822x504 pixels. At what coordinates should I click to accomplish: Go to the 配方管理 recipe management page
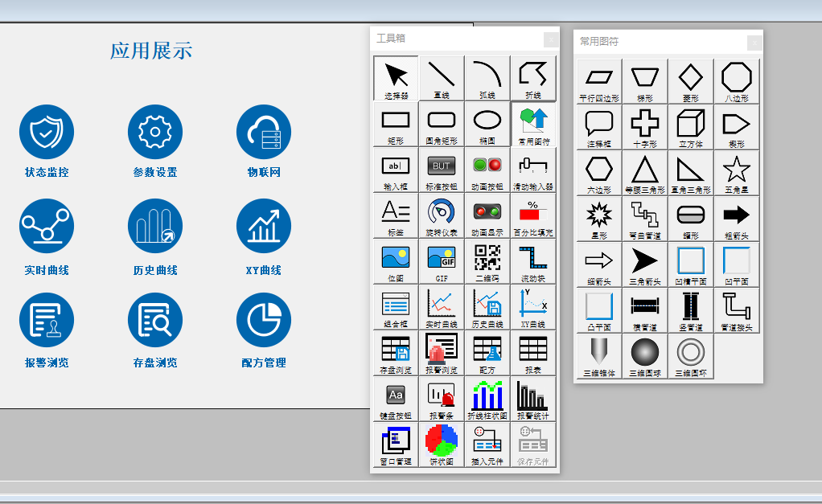point(264,330)
